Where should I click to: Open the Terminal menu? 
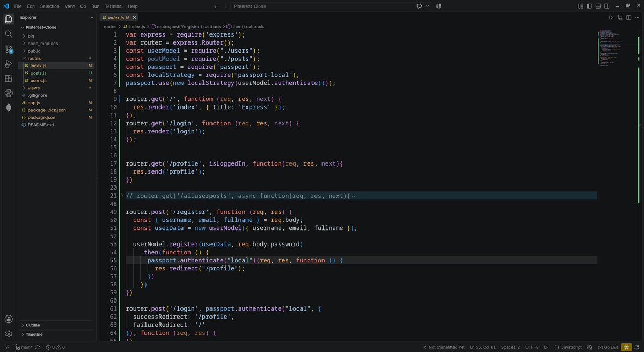pos(114,6)
